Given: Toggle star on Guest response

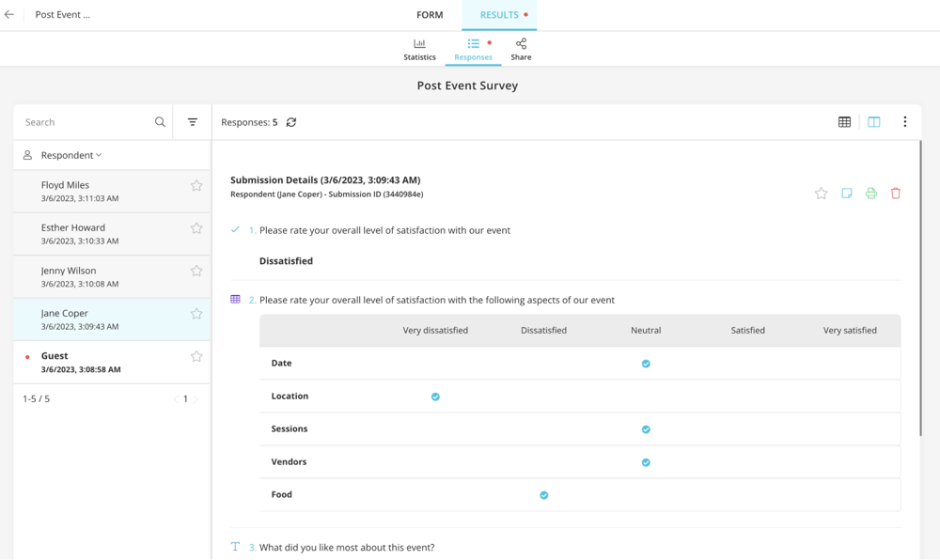Looking at the screenshot, I should (196, 356).
